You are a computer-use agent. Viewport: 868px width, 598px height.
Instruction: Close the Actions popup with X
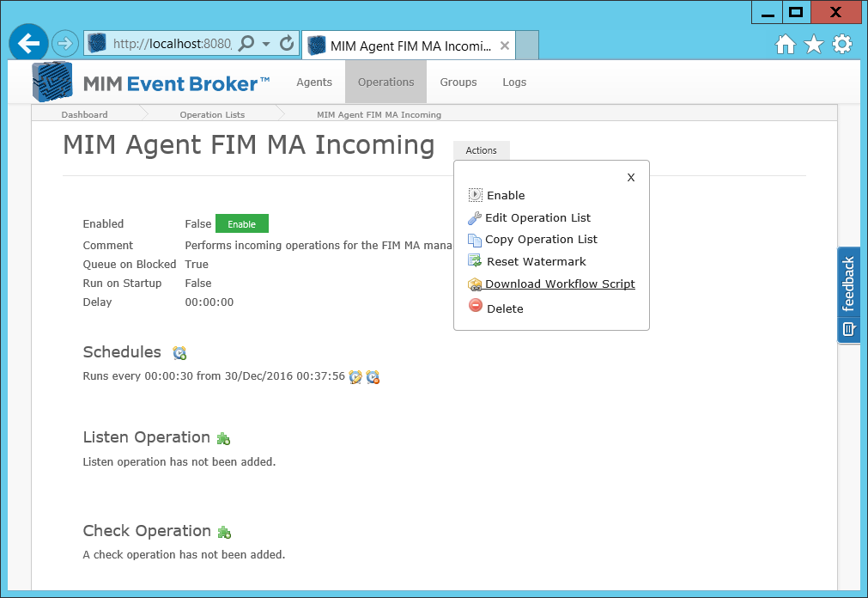(630, 177)
